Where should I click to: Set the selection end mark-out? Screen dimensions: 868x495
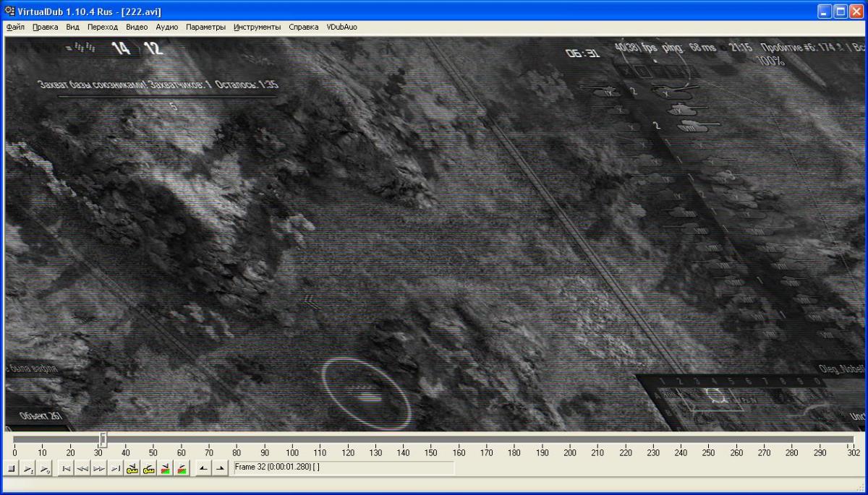pyautogui.click(x=219, y=469)
